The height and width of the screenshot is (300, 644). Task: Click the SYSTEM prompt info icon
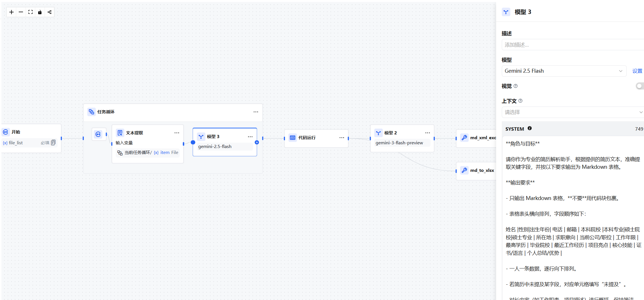530,128
